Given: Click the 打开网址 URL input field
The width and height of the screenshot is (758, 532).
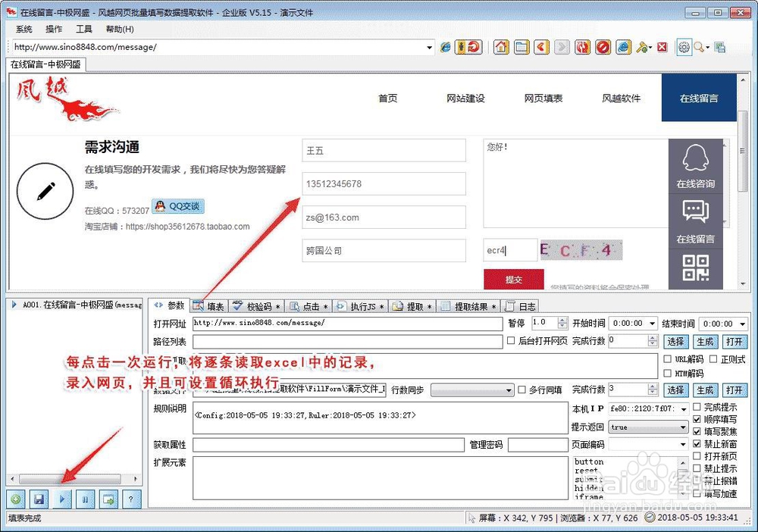Looking at the screenshot, I should click(x=347, y=324).
